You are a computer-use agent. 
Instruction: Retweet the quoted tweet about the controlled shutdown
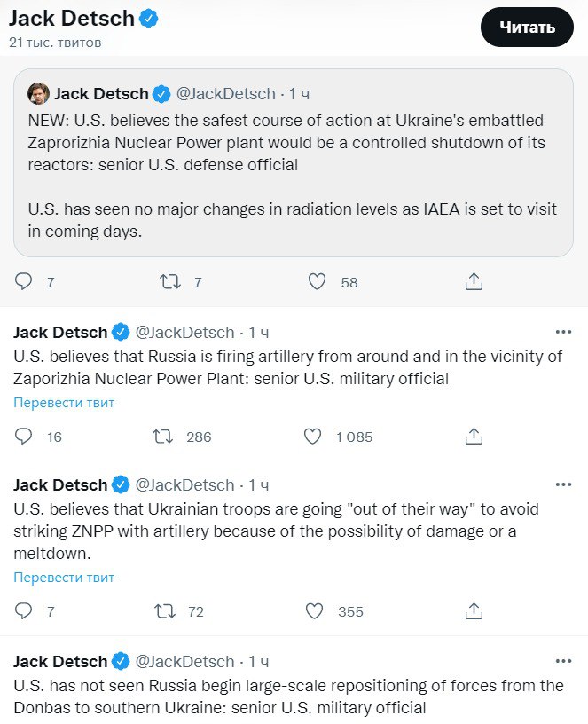point(169,282)
